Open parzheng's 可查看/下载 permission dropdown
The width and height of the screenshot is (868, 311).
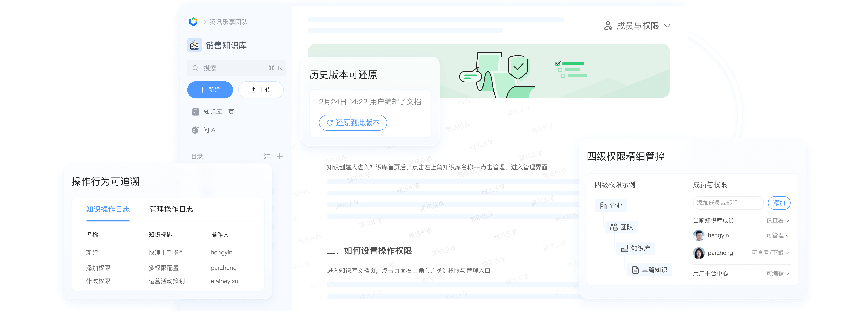tap(770, 253)
